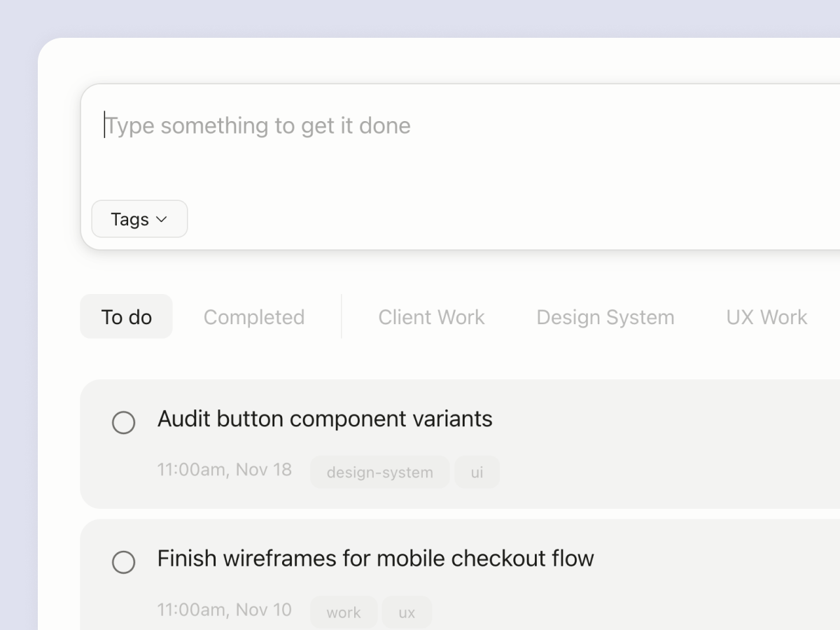
Task: Mark 'Audit button component variants' as done
Action: coord(124,423)
